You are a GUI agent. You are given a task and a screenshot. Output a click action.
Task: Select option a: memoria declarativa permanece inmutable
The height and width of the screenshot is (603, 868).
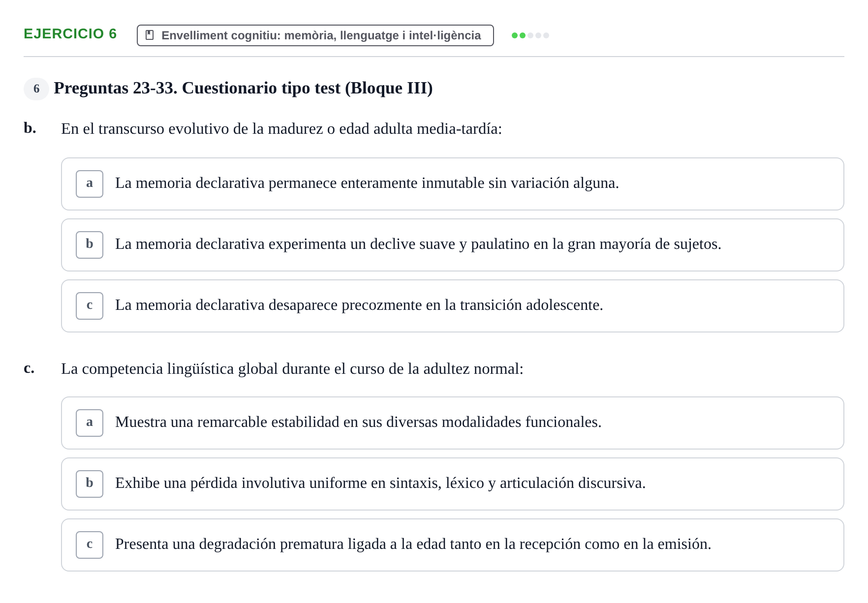coord(452,184)
